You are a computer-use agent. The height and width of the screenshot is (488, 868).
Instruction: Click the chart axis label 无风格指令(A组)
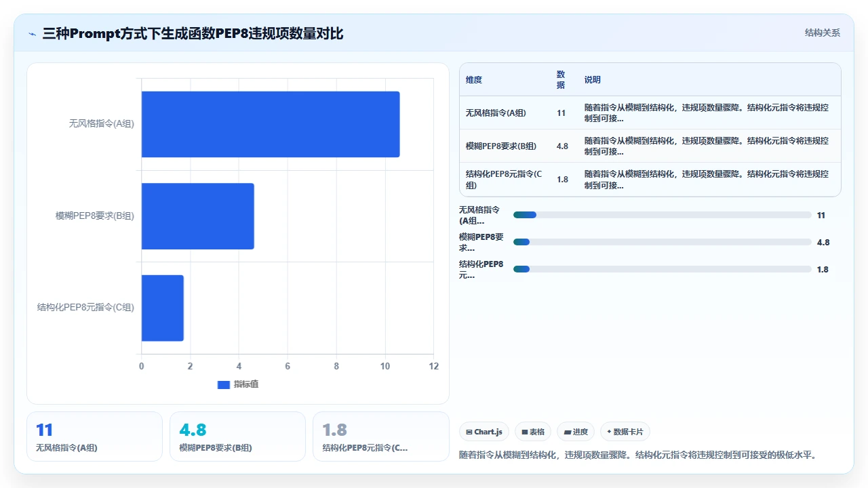click(x=102, y=124)
